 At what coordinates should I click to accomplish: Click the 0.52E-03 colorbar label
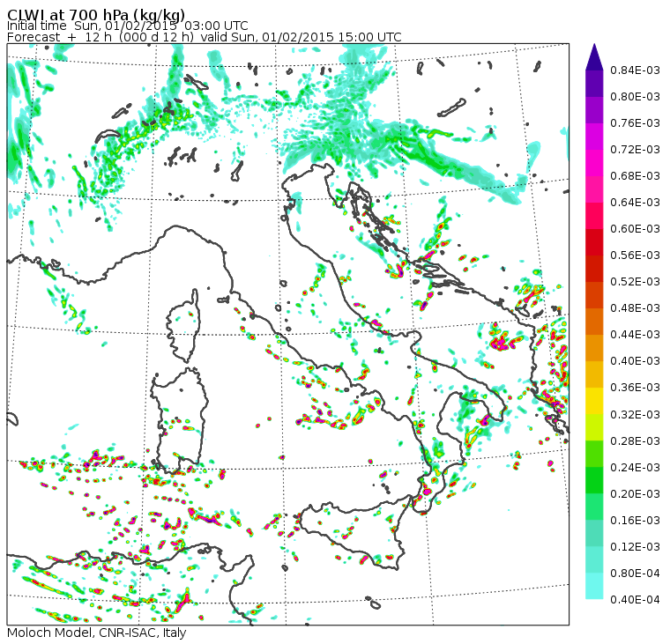coord(635,282)
